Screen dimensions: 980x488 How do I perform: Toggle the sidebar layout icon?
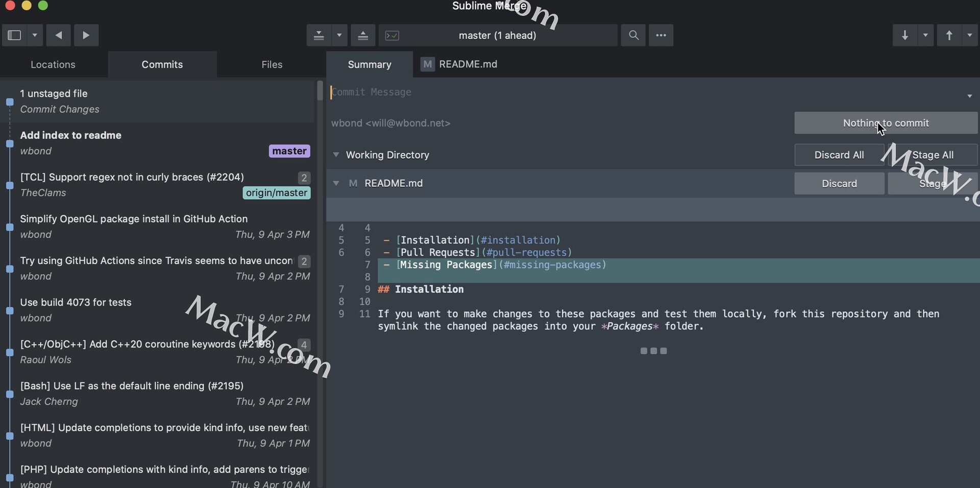pos(14,35)
